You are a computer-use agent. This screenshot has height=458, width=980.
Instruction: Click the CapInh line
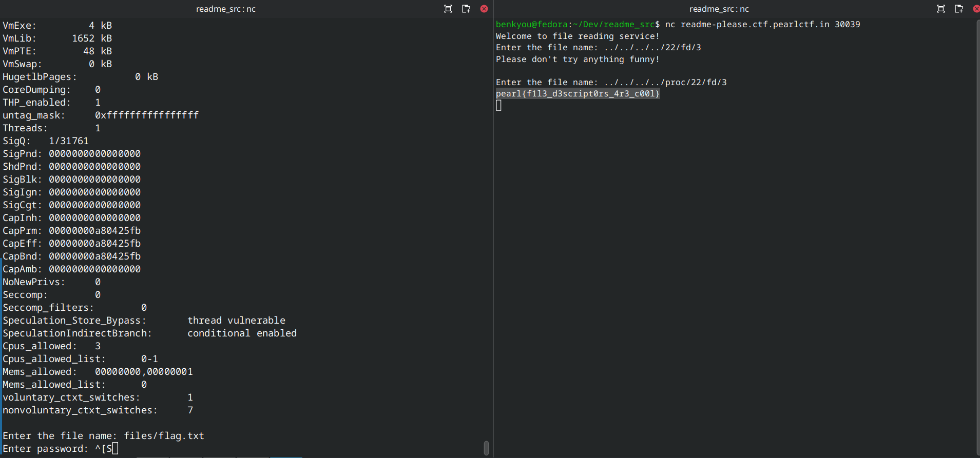(71, 218)
